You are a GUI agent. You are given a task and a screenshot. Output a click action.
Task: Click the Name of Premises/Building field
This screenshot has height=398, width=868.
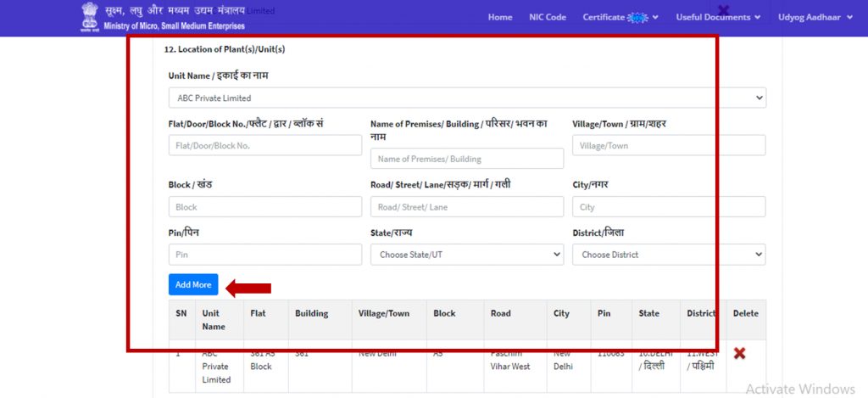click(467, 159)
